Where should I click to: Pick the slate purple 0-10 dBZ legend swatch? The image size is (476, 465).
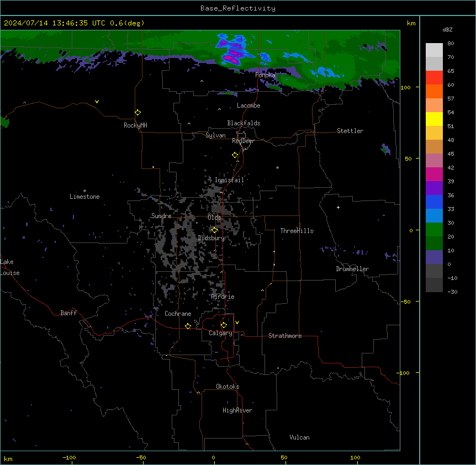click(x=434, y=257)
